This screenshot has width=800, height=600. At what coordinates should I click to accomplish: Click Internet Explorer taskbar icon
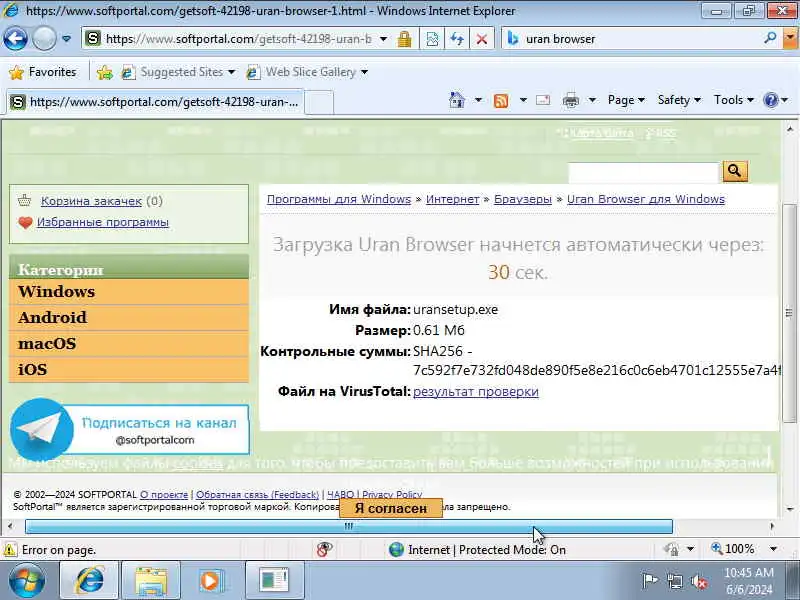click(90, 581)
